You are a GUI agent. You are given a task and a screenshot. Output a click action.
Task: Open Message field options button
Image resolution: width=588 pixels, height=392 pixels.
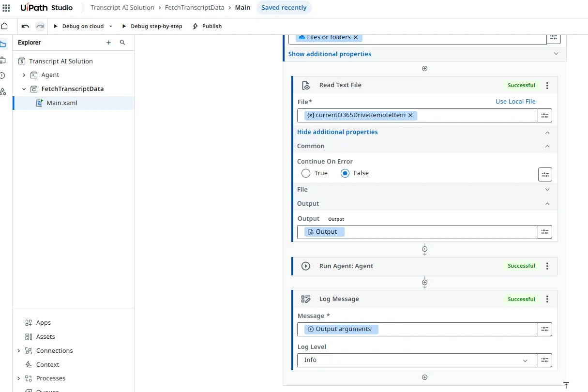(545, 330)
